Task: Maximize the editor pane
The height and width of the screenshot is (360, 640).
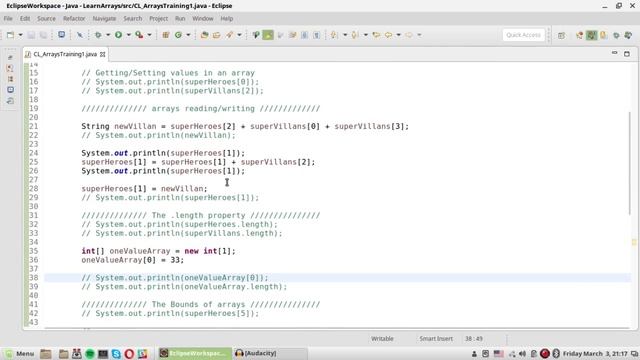Action: (627, 53)
